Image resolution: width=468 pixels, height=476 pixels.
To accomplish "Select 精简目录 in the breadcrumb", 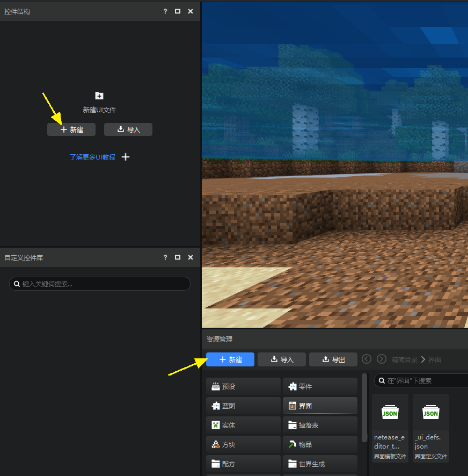I will [404, 360].
